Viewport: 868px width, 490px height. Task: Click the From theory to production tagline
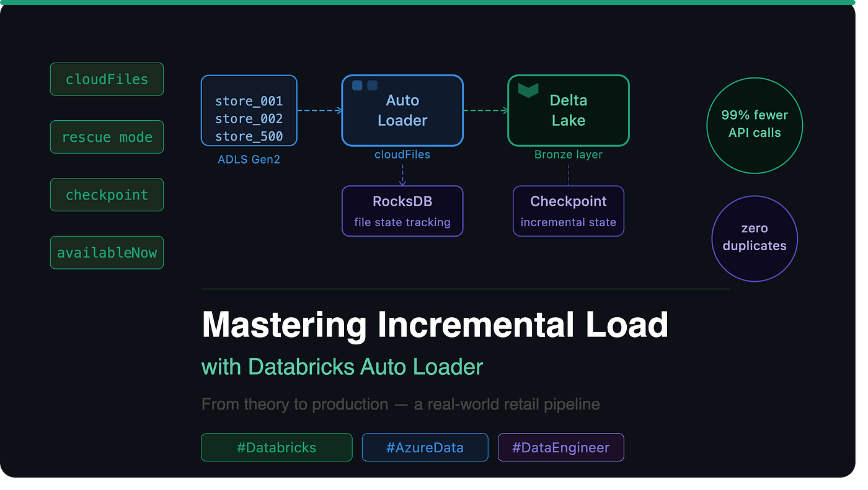(x=401, y=405)
